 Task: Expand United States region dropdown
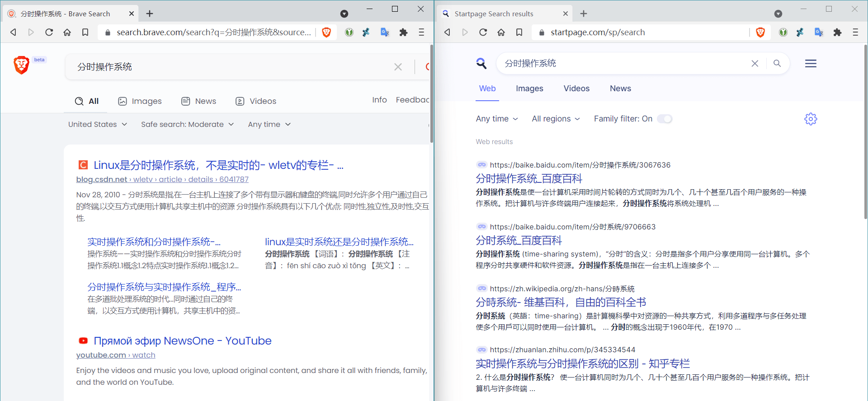98,124
